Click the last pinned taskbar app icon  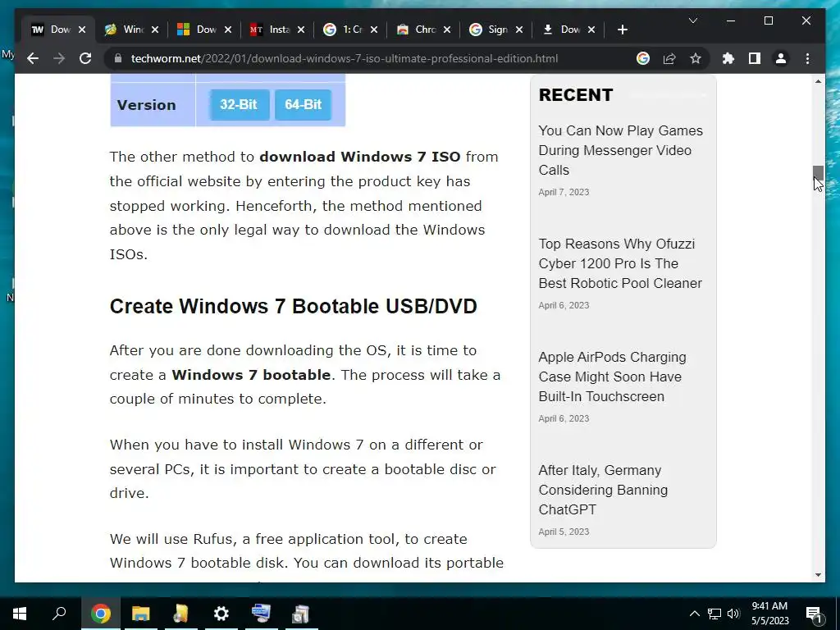(301, 614)
